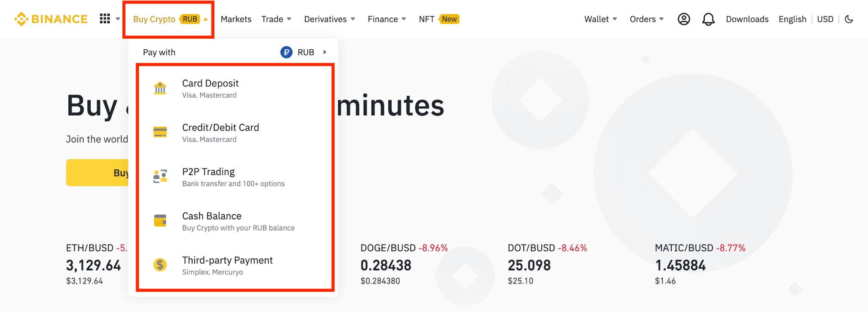This screenshot has width=868, height=312.
Task: Click the Cash Balance wallet icon
Action: [x=160, y=221]
